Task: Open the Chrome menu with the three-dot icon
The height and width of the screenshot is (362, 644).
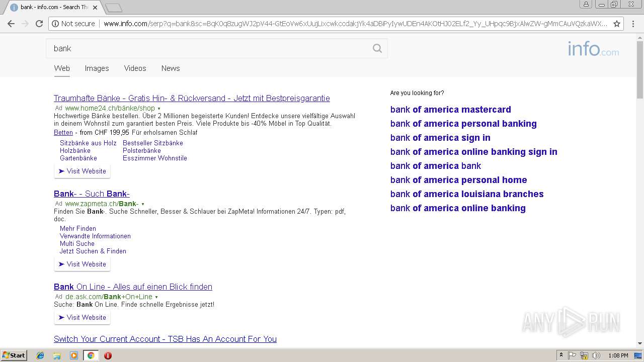Action: click(632, 24)
